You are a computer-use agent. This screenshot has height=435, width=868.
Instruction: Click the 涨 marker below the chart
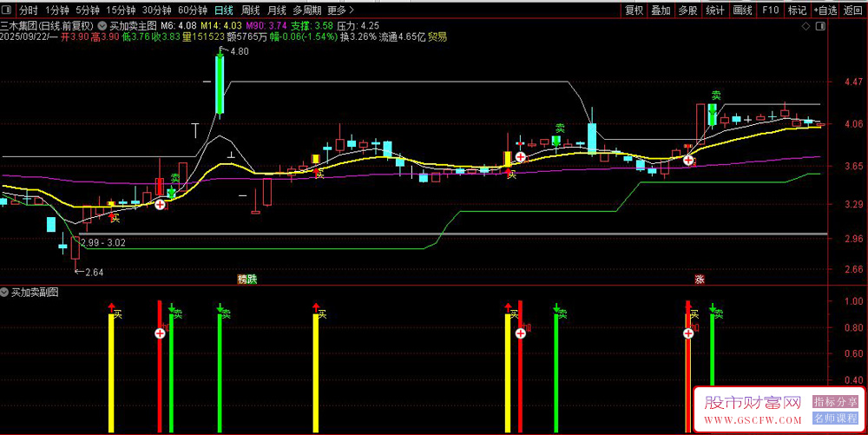click(x=699, y=280)
